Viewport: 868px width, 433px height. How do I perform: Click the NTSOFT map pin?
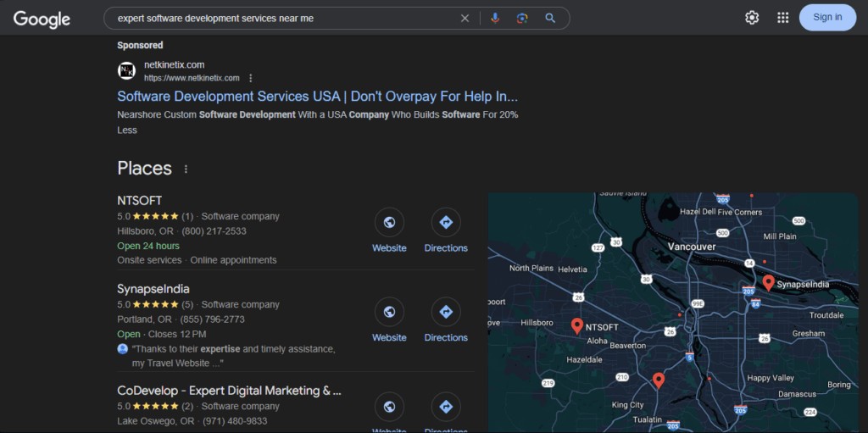576,325
